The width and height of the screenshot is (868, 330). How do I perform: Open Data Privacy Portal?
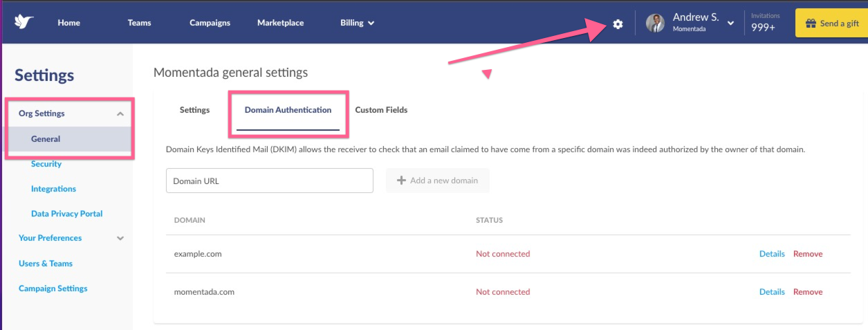tap(67, 214)
